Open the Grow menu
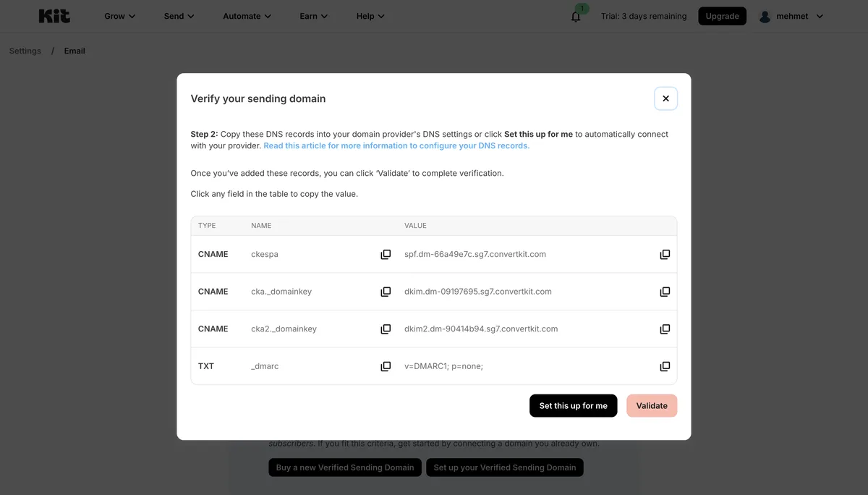 (120, 16)
